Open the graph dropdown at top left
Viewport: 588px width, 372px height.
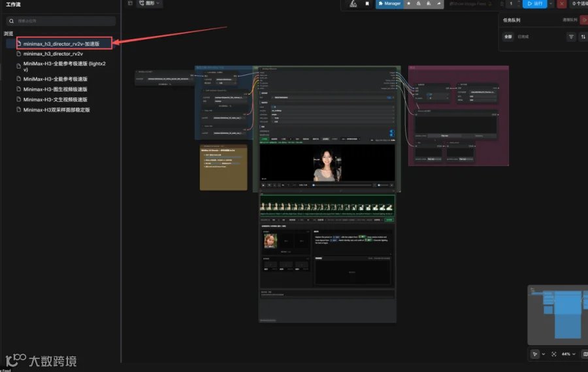149,3
